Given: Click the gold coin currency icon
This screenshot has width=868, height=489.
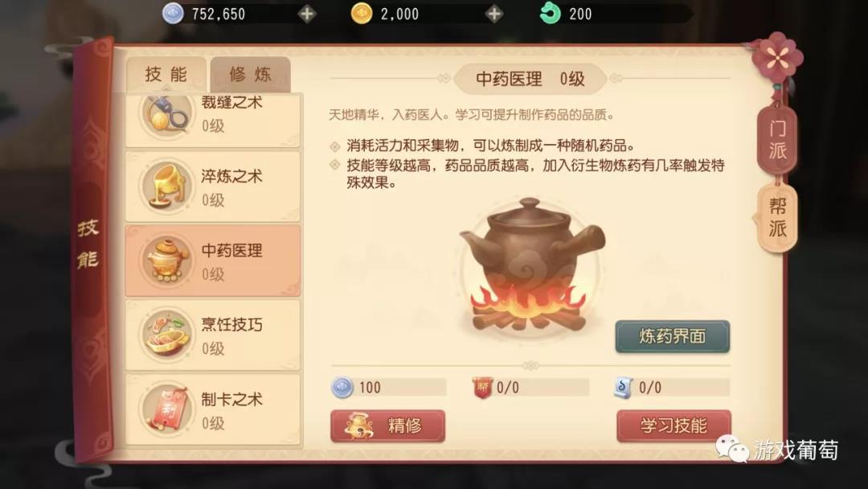Looking at the screenshot, I should click(362, 14).
